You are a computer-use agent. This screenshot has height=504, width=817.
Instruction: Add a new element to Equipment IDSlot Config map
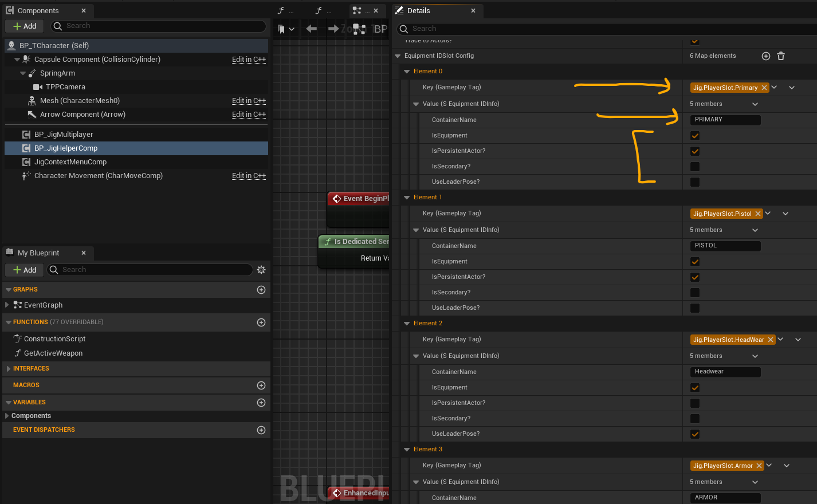[x=765, y=56]
